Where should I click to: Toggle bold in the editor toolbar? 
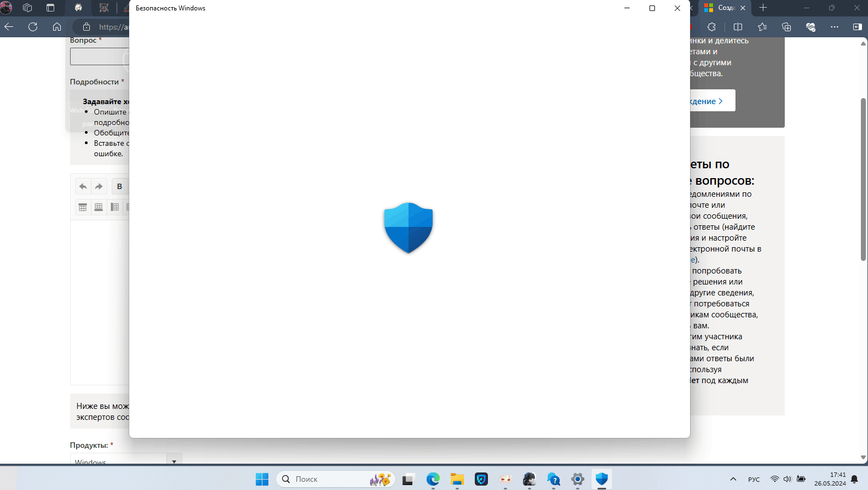(119, 186)
